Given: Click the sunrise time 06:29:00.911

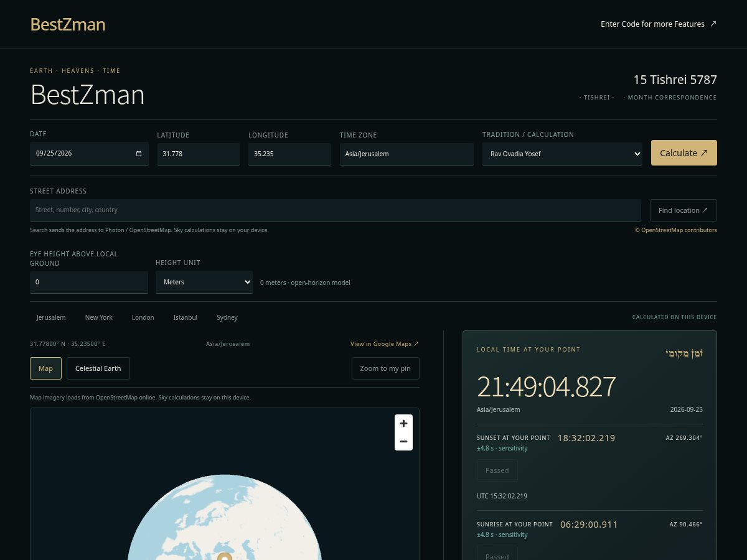Looking at the screenshot, I should pos(589,525).
